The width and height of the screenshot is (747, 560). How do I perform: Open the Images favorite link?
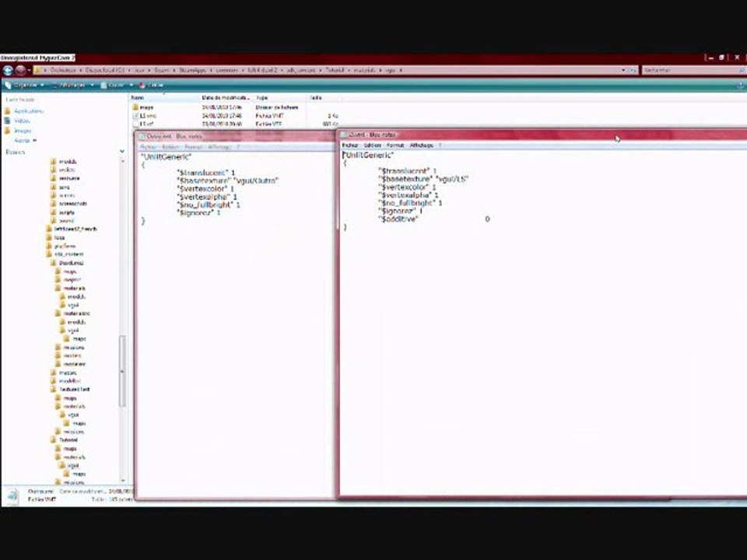23,131
